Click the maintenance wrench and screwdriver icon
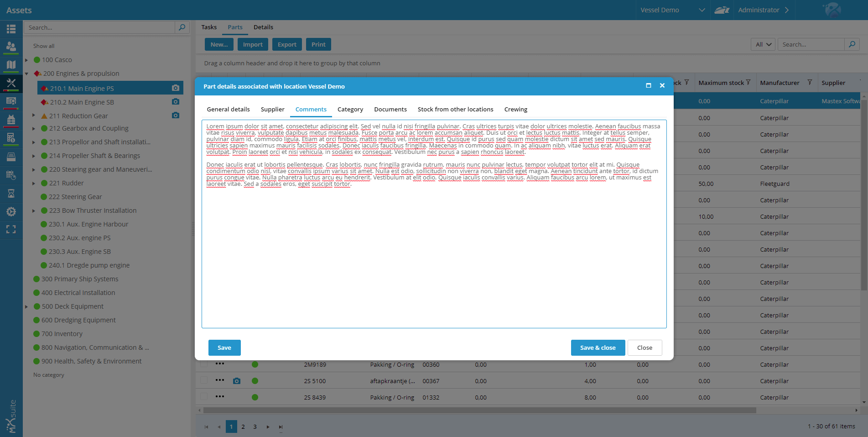Screen dimensions: 868x437 tap(11, 83)
